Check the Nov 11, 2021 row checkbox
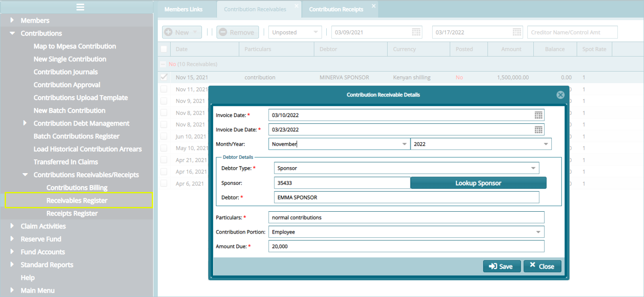This screenshot has height=297, width=644. [x=164, y=89]
